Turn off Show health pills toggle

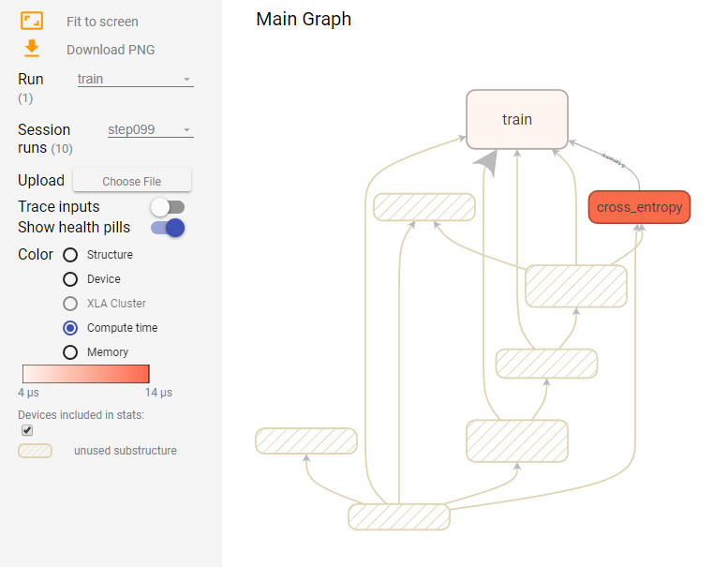pos(168,228)
